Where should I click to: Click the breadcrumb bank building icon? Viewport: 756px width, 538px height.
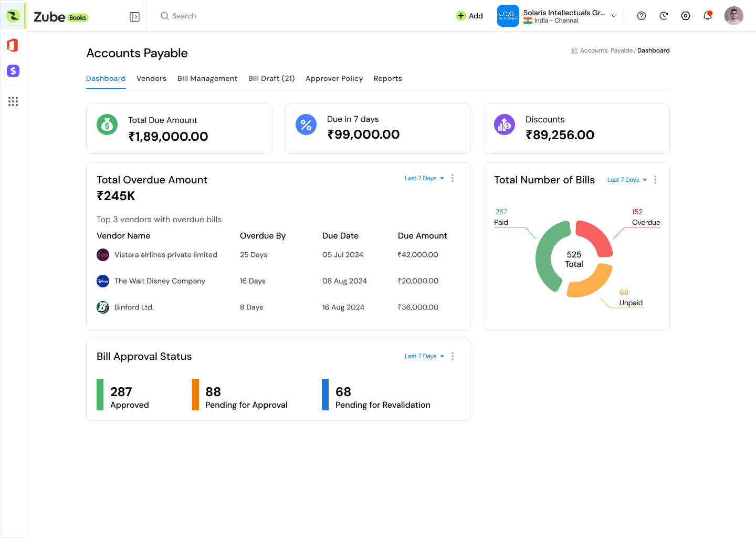tap(574, 50)
